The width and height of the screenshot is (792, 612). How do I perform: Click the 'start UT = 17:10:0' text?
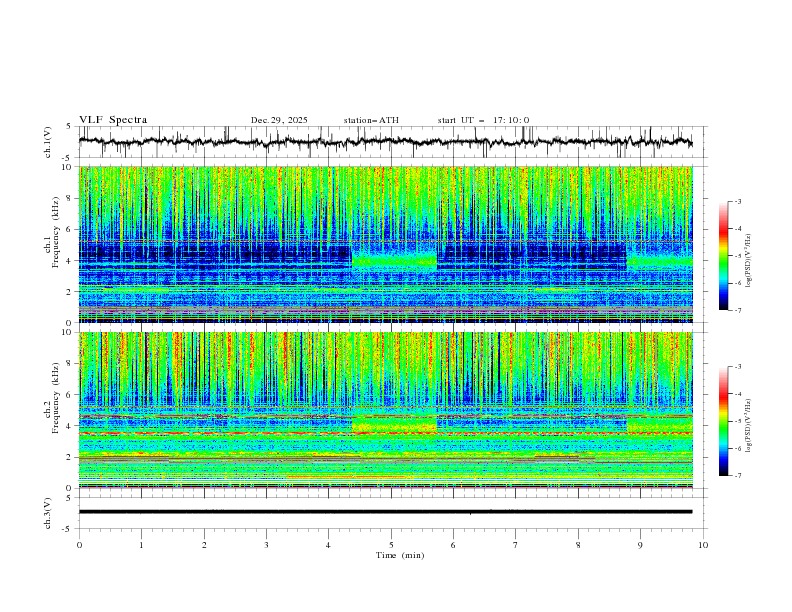[x=483, y=120]
